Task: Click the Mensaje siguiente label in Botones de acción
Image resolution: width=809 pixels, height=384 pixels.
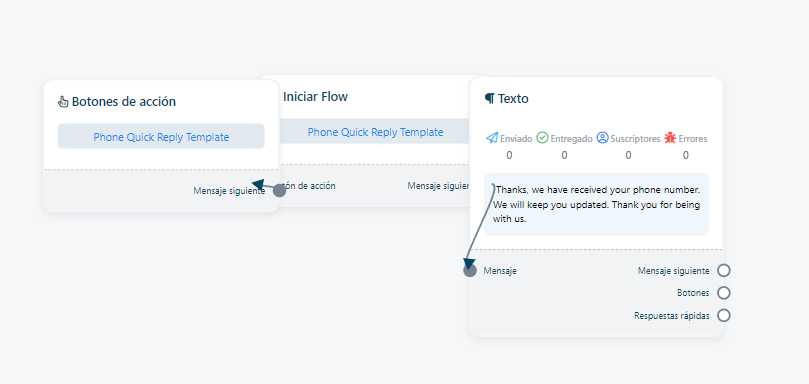Action: click(x=229, y=191)
